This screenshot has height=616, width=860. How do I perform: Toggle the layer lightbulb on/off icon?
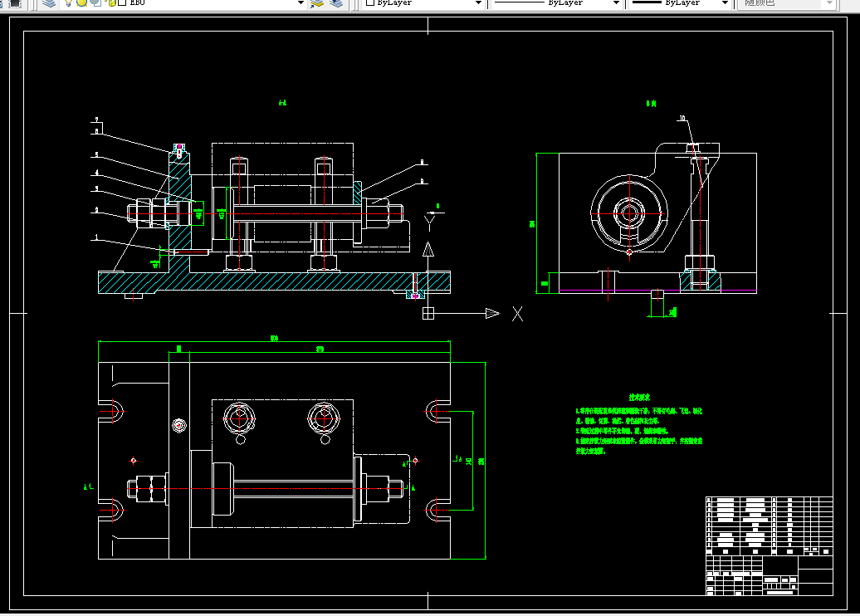pos(68,2)
